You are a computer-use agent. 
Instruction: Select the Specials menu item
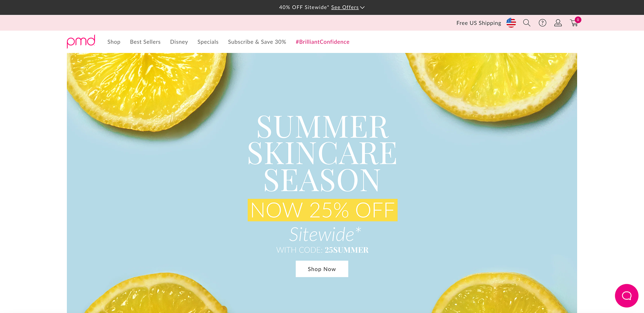[x=208, y=42]
